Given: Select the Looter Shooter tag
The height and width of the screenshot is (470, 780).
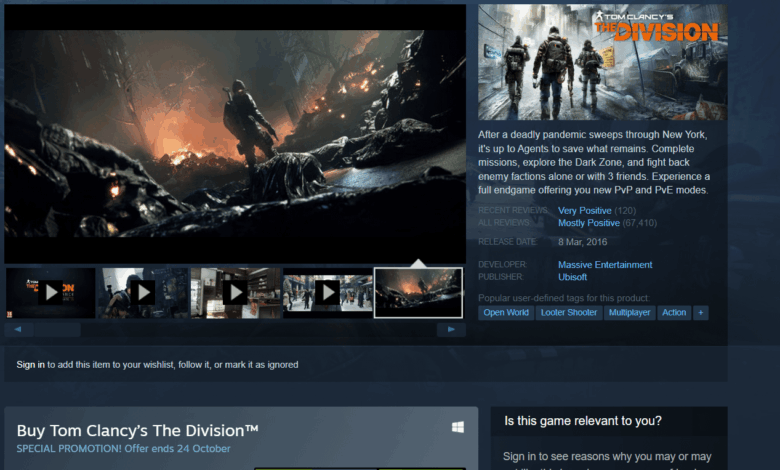Looking at the screenshot, I should tap(569, 312).
